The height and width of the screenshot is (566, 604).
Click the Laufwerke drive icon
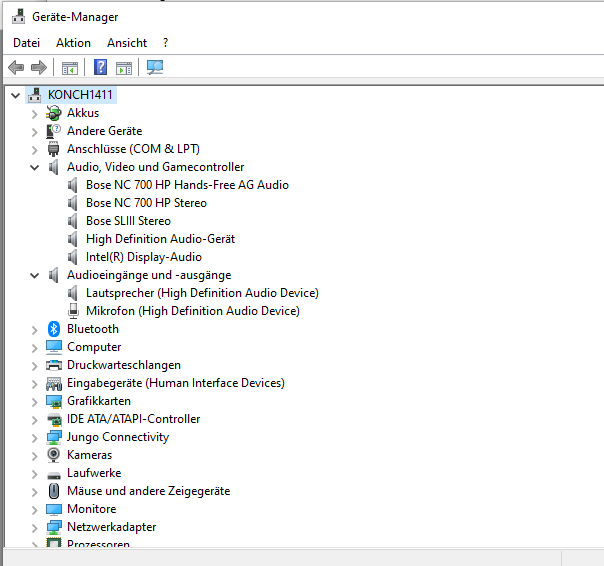click(54, 475)
